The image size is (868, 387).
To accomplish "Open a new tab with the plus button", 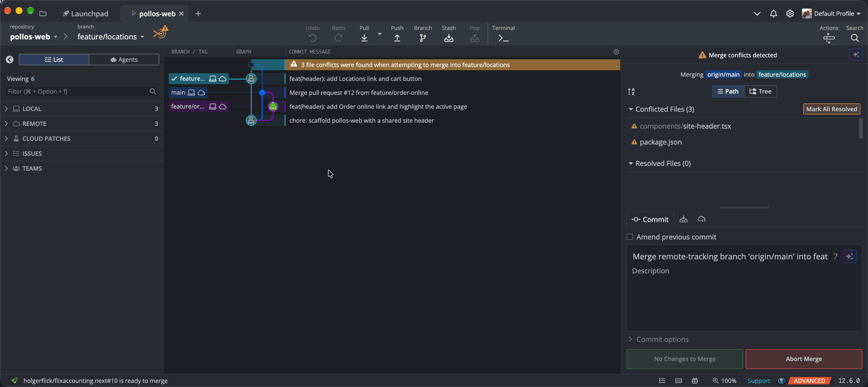I will [x=198, y=13].
